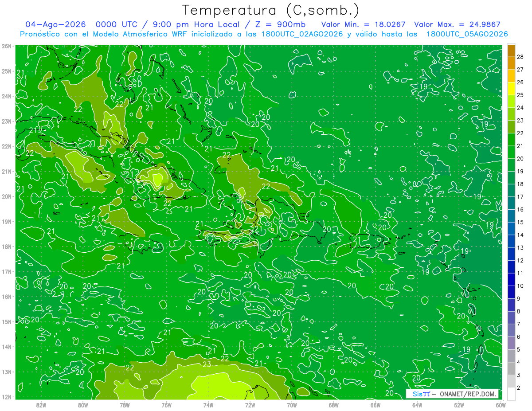
Task: Click the '18N' latitude axis label
Action: tap(7, 247)
